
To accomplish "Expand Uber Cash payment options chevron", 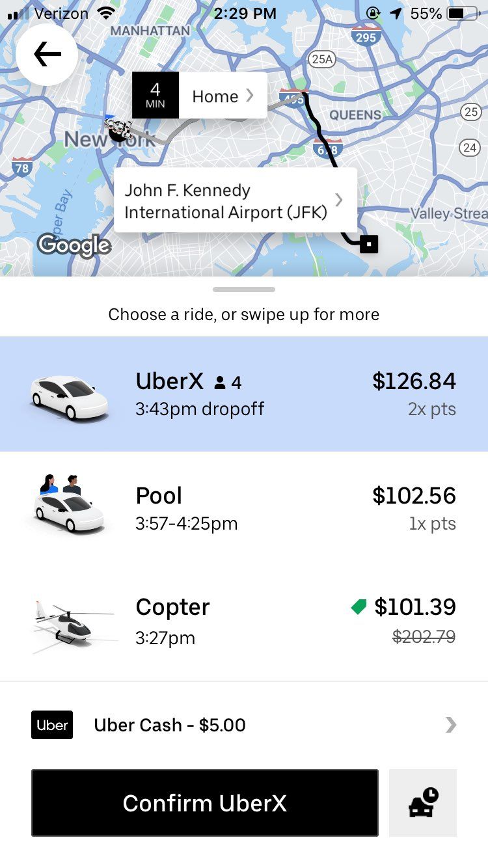I will tap(451, 725).
